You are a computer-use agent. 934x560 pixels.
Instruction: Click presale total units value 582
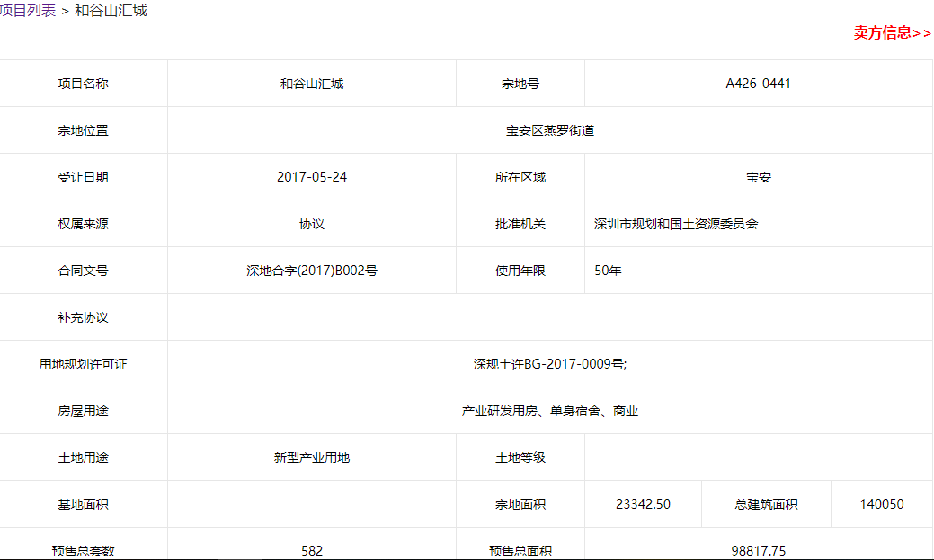point(312,550)
